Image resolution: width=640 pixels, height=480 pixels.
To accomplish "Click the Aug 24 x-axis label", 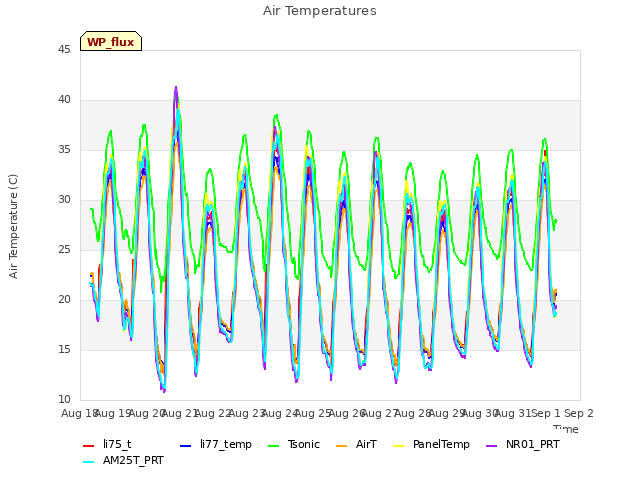I will coord(280,413).
